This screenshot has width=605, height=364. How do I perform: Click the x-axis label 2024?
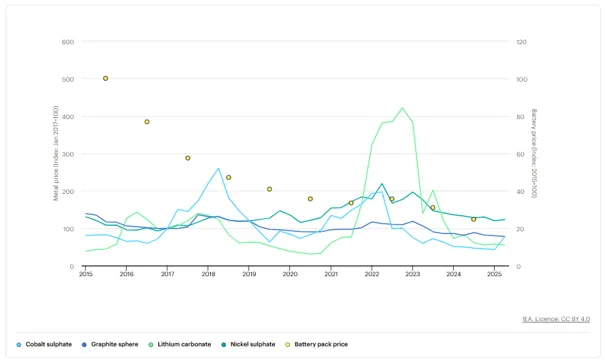[454, 274]
